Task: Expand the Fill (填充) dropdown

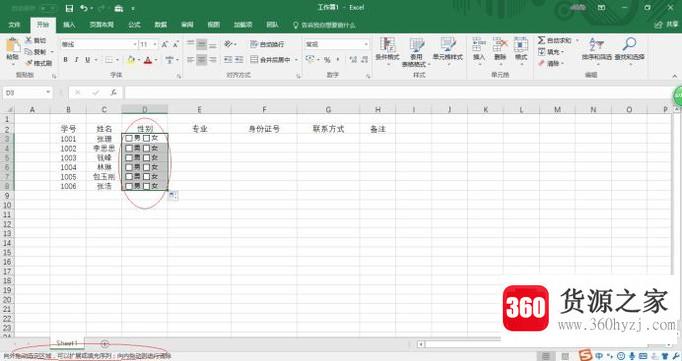Action: coord(562,52)
